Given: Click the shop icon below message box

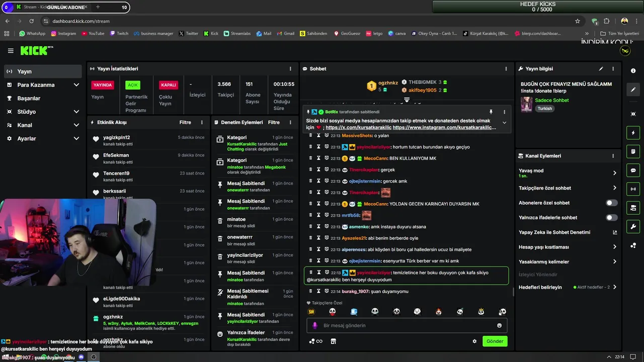Looking at the screenshot, I should coord(333,341).
